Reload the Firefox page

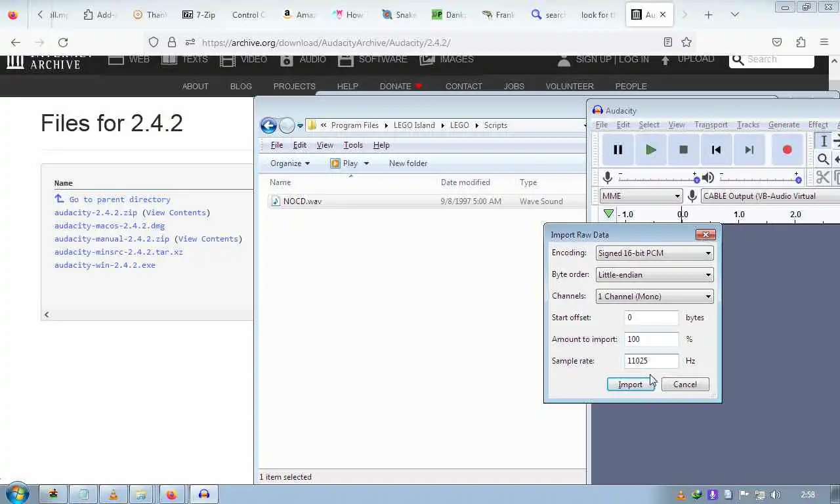click(63, 43)
